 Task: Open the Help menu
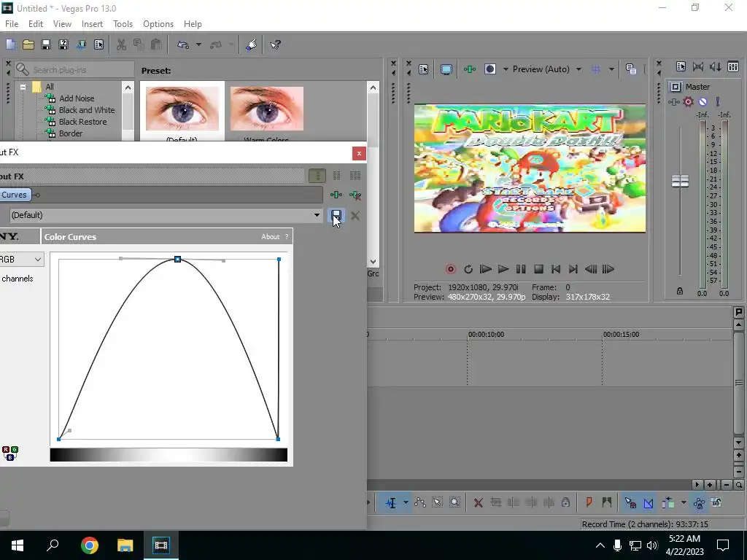193,24
